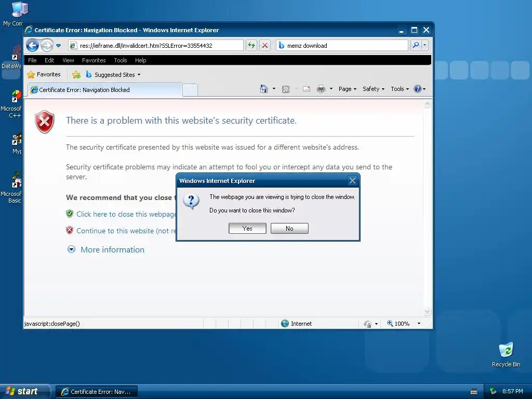Open the Page command menu

point(348,89)
